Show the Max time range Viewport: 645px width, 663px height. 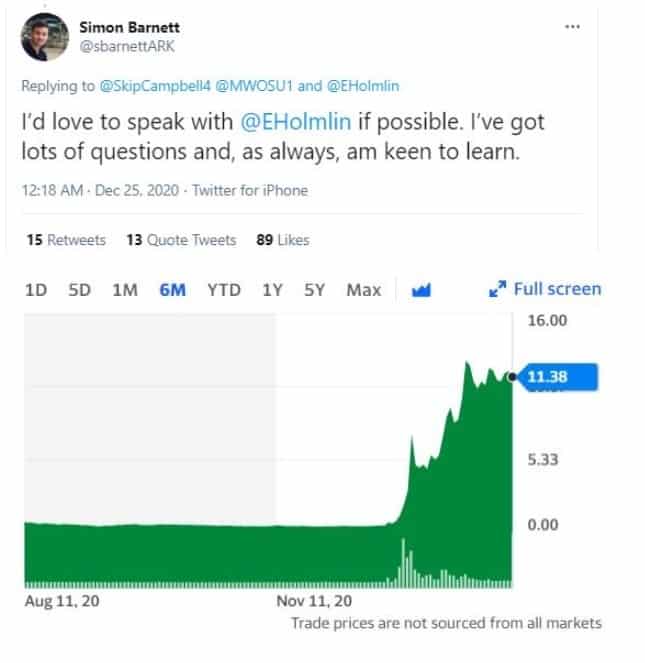tap(364, 290)
